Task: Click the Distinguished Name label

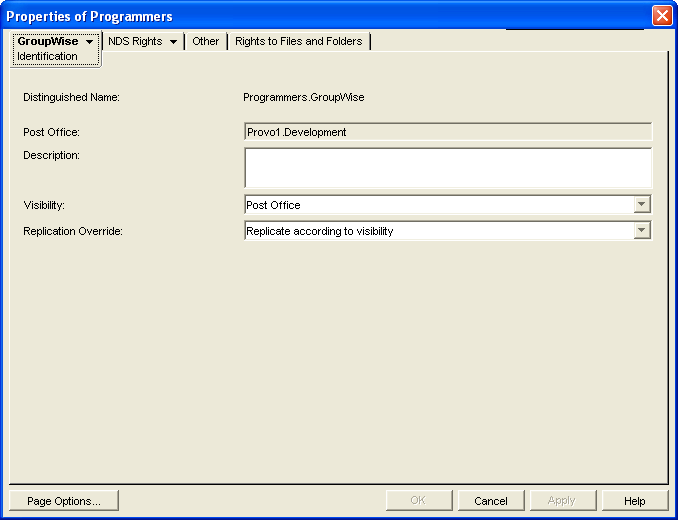Action: coord(71,97)
